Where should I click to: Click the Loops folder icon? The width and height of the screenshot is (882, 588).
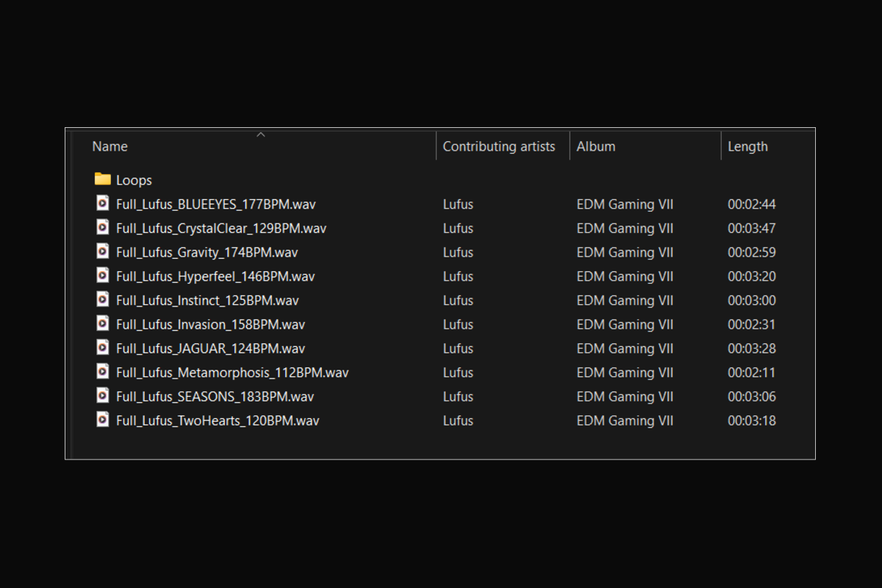click(102, 179)
